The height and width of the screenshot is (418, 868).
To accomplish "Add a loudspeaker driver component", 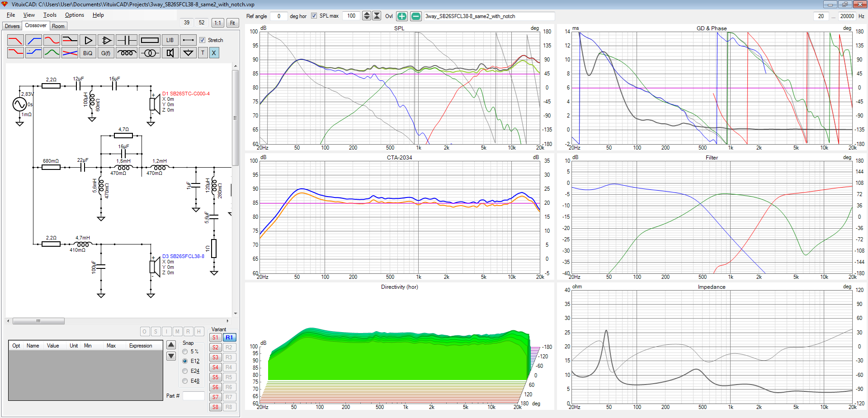I will click(x=170, y=53).
